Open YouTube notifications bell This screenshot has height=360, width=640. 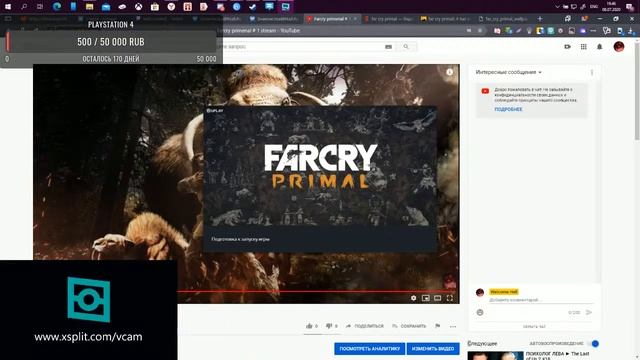tap(600, 47)
